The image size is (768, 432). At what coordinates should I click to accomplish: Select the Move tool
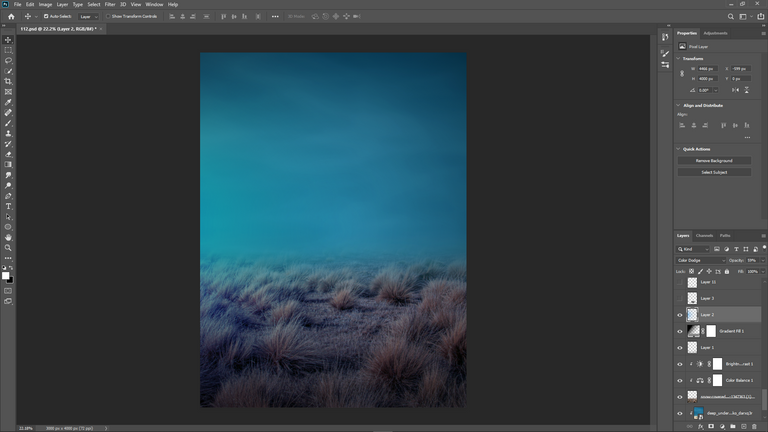tap(8, 40)
